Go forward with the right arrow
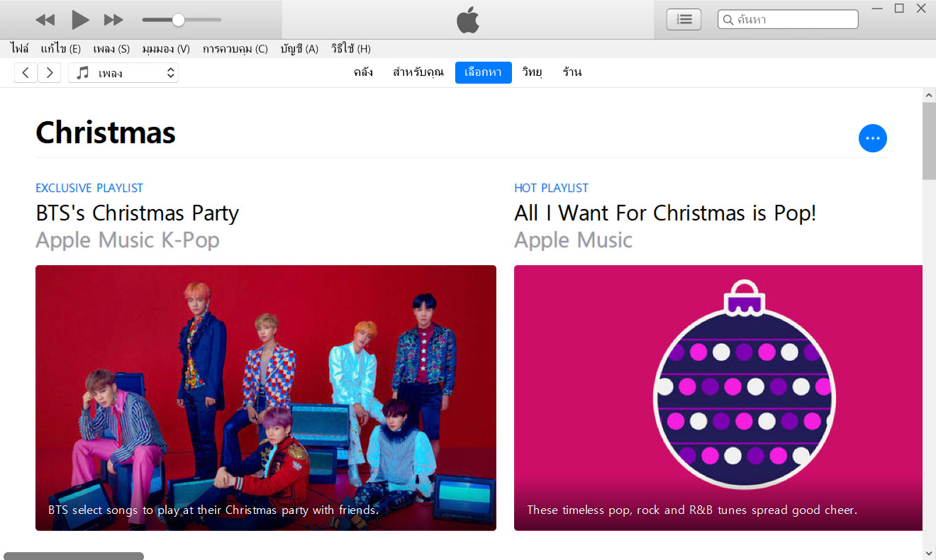 click(x=49, y=72)
